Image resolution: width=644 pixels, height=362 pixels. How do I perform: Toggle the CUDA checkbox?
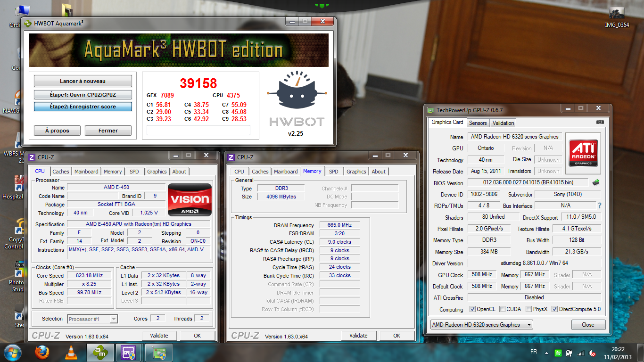pyautogui.click(x=502, y=309)
